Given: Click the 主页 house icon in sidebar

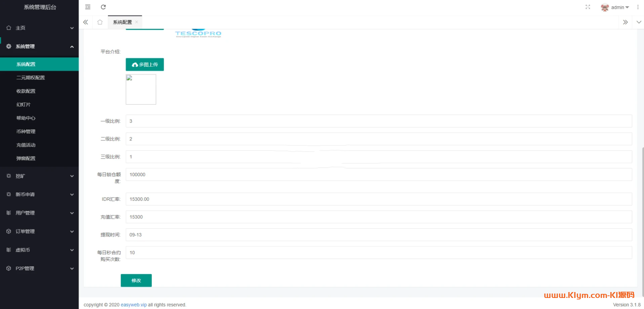Looking at the screenshot, I should [9, 28].
